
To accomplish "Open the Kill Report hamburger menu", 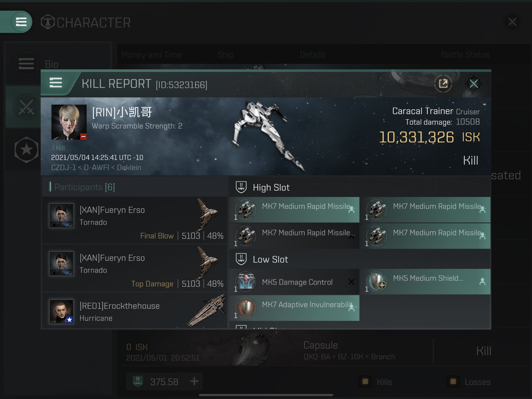I will [56, 83].
